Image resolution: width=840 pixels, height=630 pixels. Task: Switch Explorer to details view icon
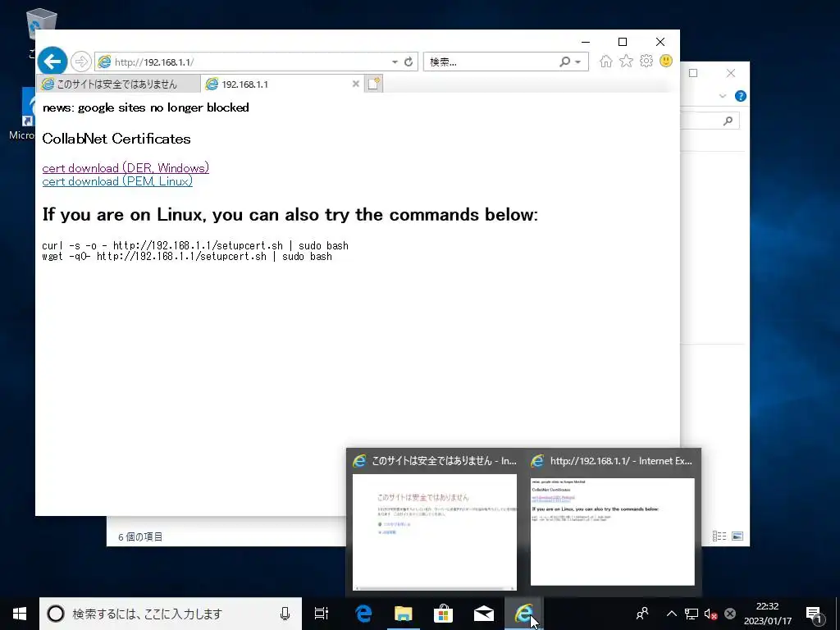[x=719, y=536]
